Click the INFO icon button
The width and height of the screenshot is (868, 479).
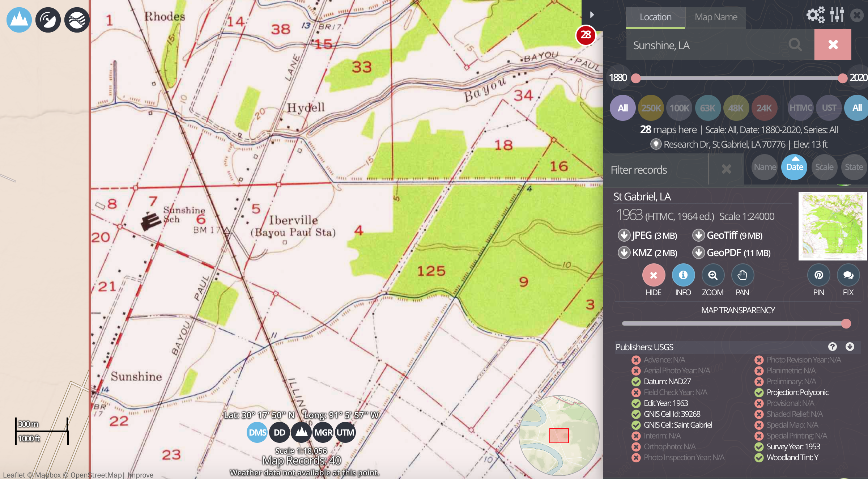[x=683, y=275]
